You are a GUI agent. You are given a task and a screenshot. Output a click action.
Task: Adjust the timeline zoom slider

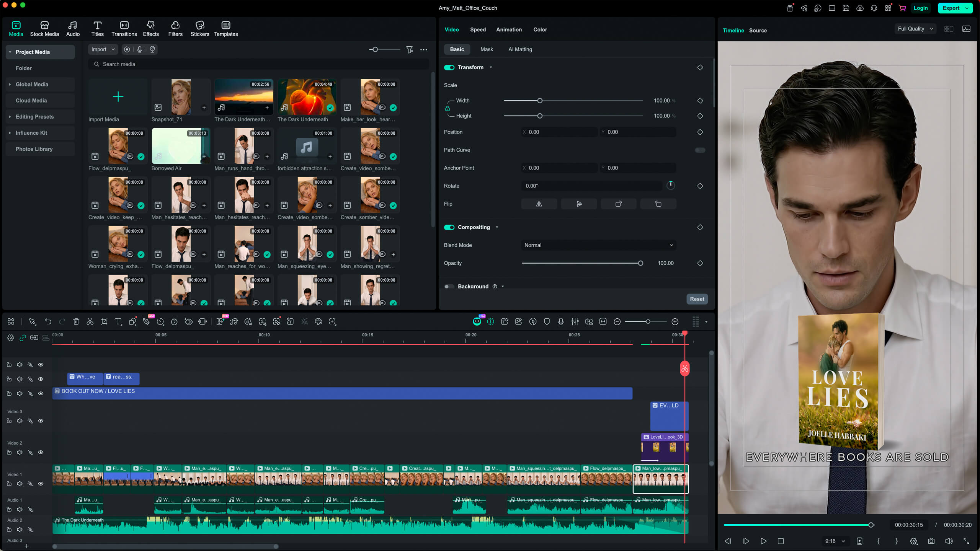[x=648, y=322]
